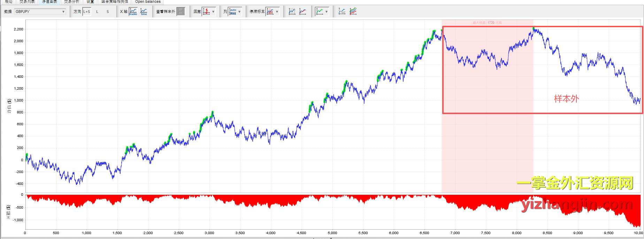Select L (long only) direction
Screen dimensions: 644x239
pyautogui.click(x=97, y=12)
